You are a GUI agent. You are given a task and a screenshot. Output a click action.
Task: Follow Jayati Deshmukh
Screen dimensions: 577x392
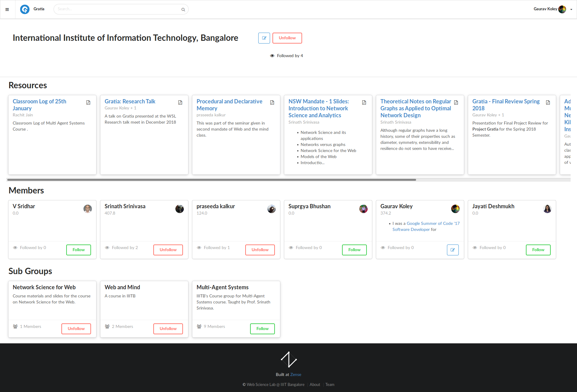[538, 250]
